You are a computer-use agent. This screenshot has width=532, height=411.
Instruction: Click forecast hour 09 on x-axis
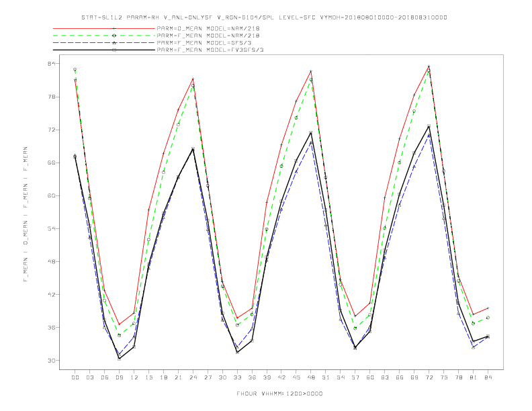(119, 377)
